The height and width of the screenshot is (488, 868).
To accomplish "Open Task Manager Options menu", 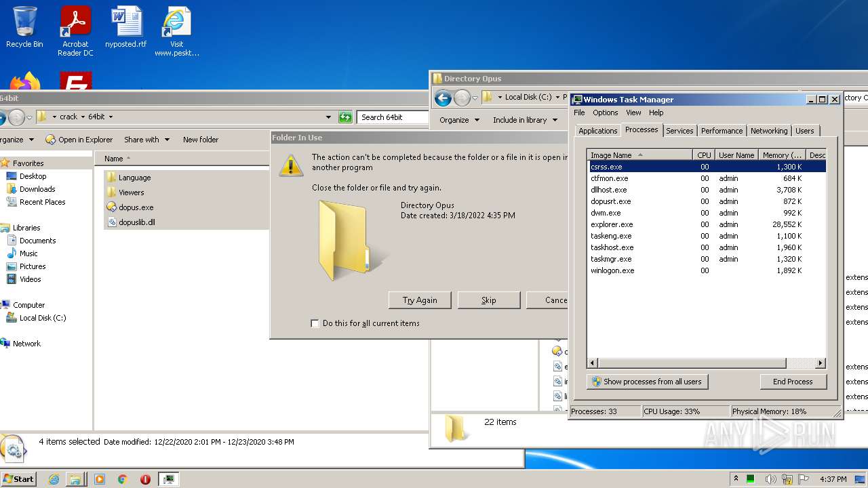I will click(606, 113).
